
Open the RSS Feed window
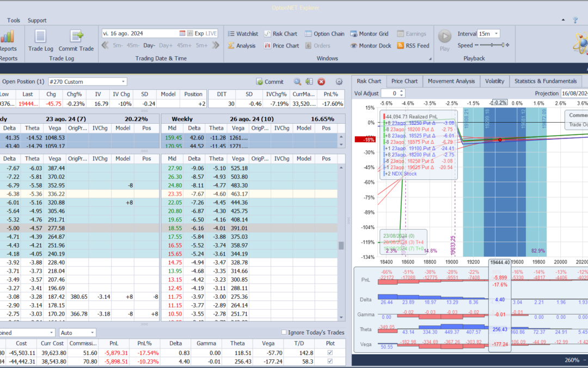click(413, 45)
